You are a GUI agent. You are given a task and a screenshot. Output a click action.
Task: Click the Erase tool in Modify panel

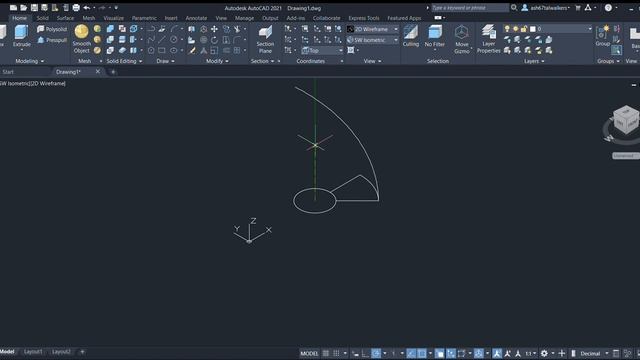click(192, 51)
